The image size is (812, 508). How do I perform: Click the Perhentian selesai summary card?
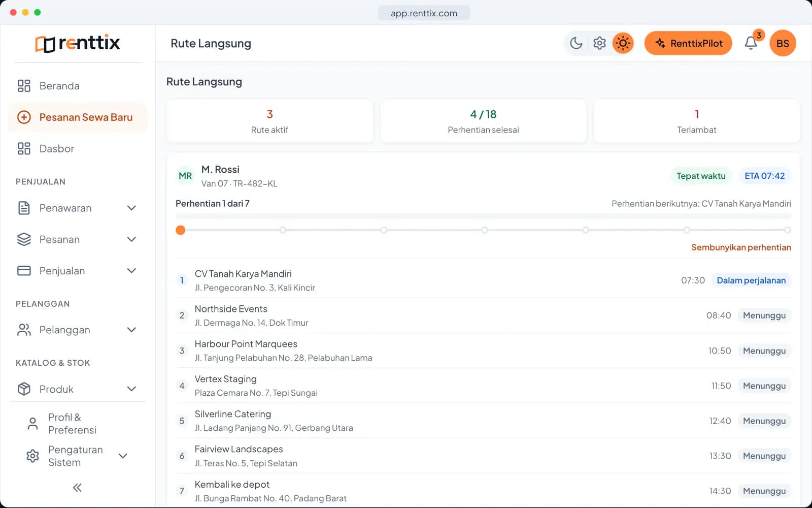tap(483, 121)
